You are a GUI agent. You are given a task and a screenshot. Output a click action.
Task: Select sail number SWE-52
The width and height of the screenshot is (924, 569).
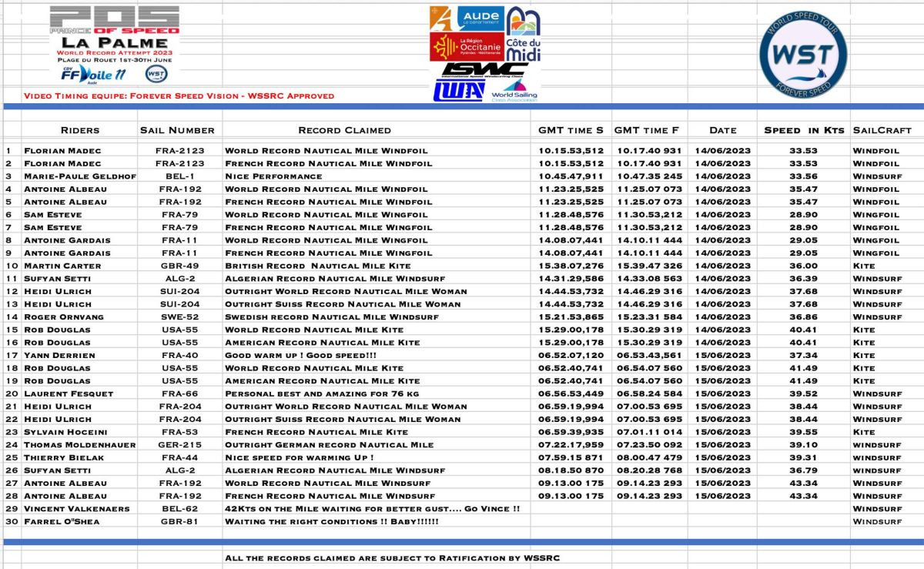179,317
